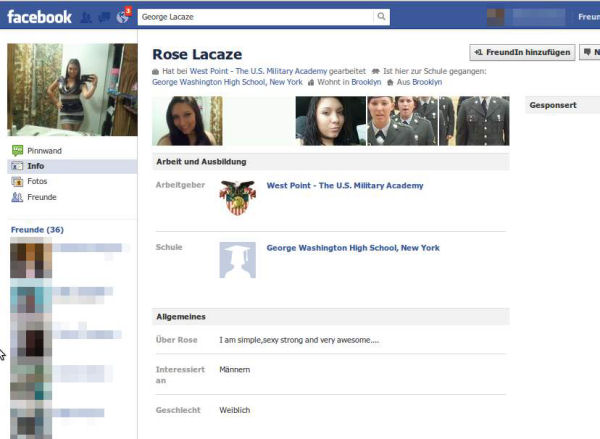Viewport: 600px width, 439px height.
Task: Click the Fotos icon in sidebar
Action: point(17,181)
